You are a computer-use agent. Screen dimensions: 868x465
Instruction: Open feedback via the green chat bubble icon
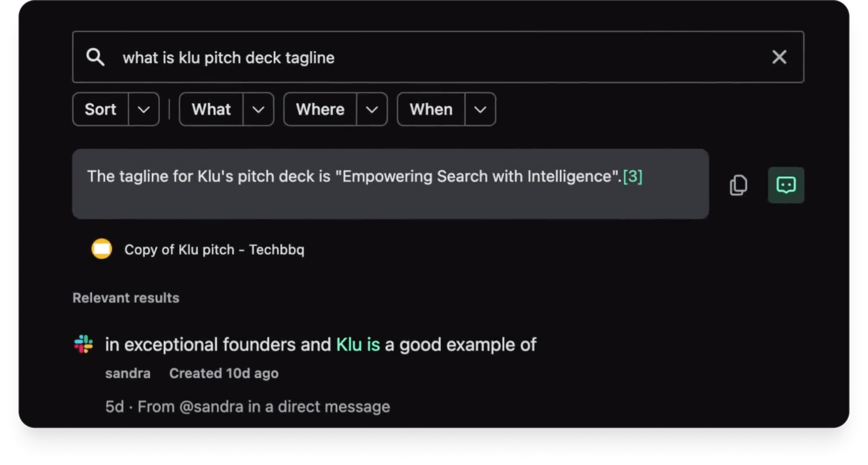coord(786,185)
